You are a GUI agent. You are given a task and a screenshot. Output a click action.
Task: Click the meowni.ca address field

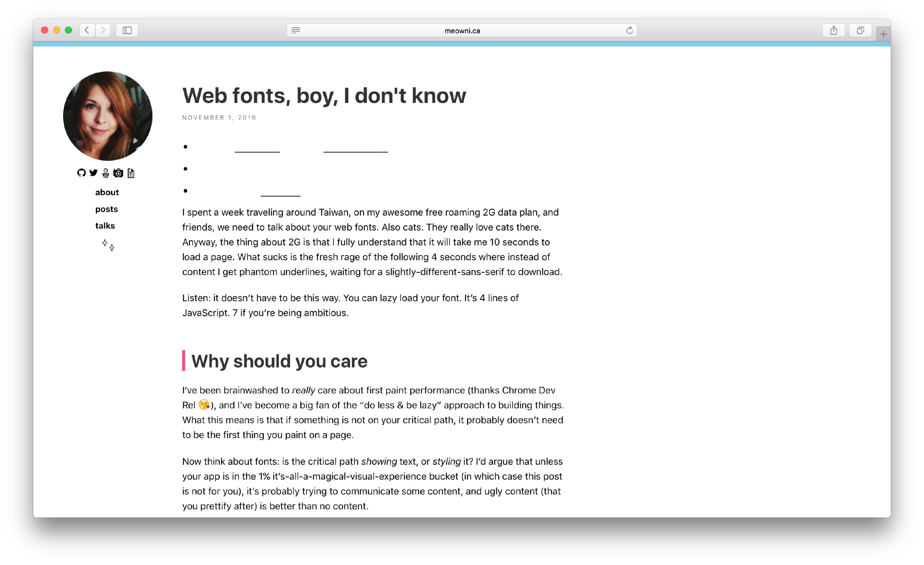(462, 31)
